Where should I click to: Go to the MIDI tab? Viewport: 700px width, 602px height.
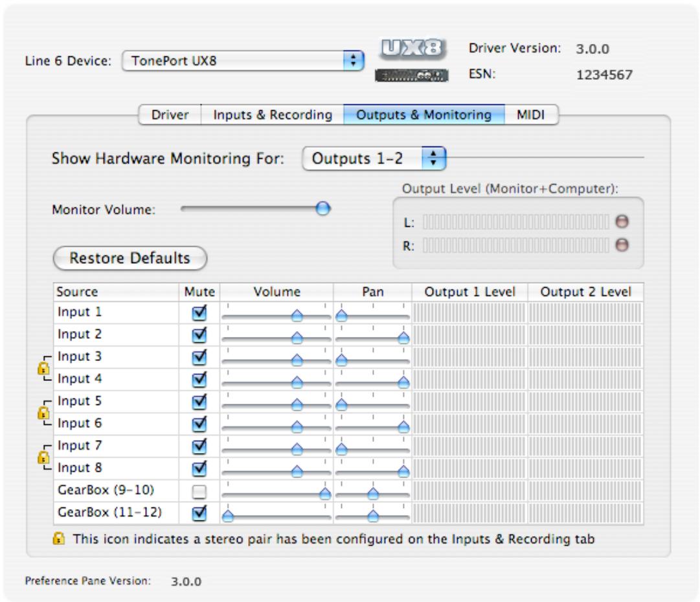coord(531,115)
